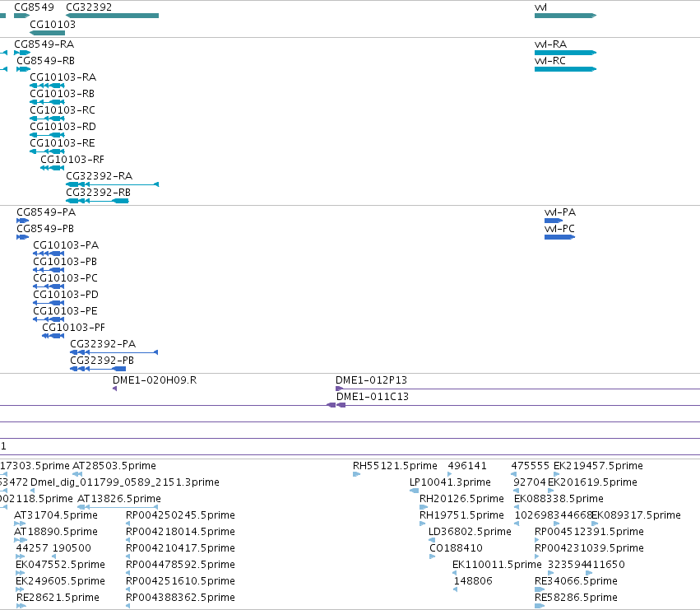This screenshot has width=700, height=610.
Task: Select the CG10103-RB transcript
Action: tap(48, 102)
